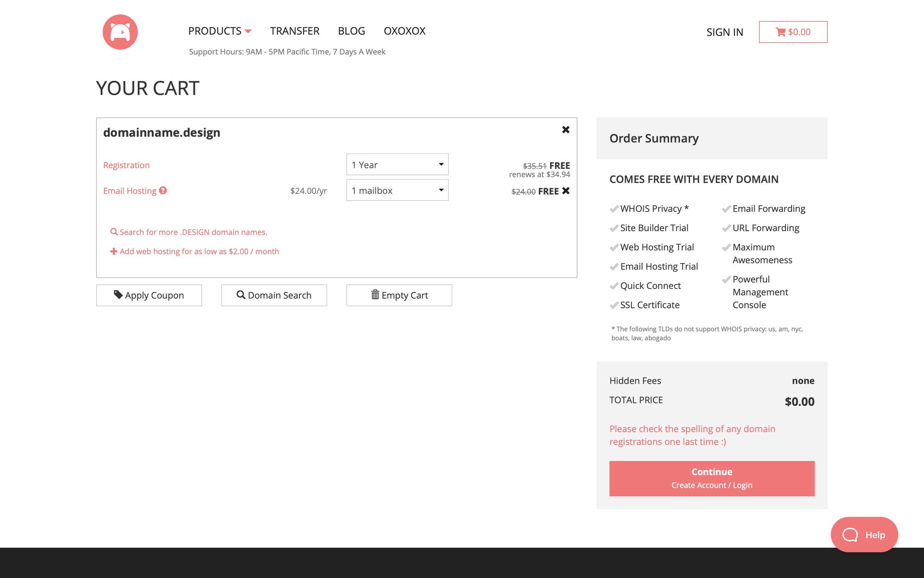Click trash icon to Empty Cart
The width and height of the screenshot is (924, 578).
[375, 295]
